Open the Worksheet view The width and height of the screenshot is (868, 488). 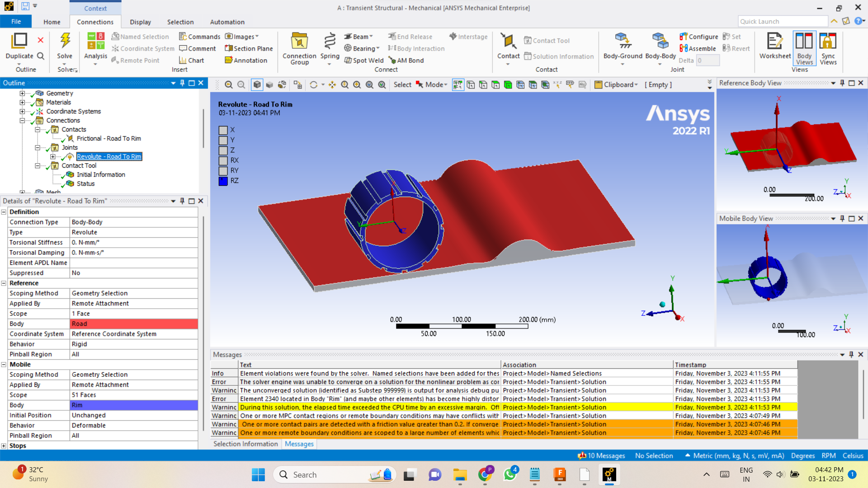[x=775, y=46]
